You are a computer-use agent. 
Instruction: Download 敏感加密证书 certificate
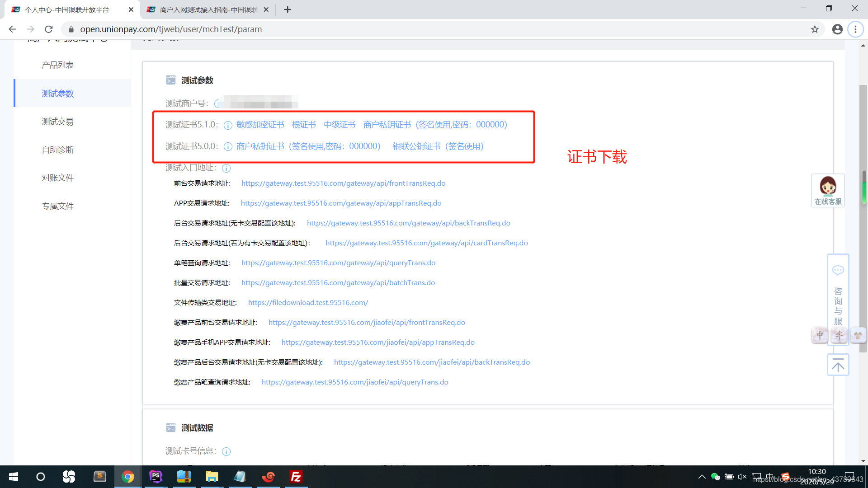point(260,125)
